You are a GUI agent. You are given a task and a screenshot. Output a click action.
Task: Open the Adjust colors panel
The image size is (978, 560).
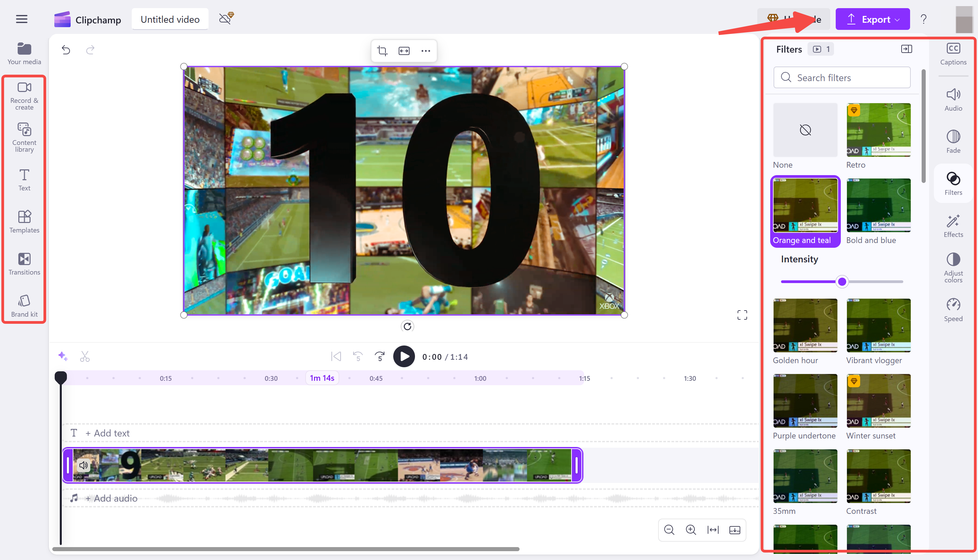click(953, 268)
